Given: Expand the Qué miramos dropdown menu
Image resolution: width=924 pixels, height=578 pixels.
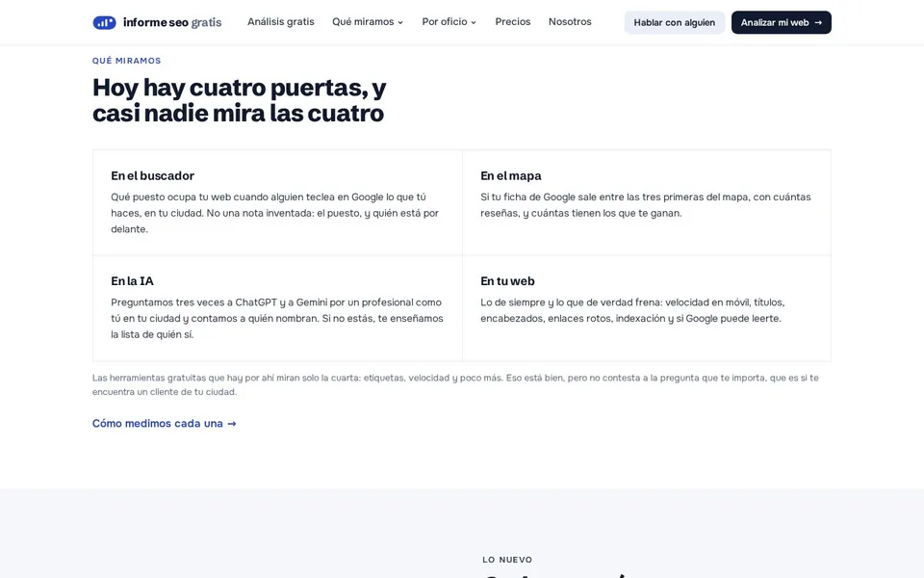Looking at the screenshot, I should tap(368, 22).
